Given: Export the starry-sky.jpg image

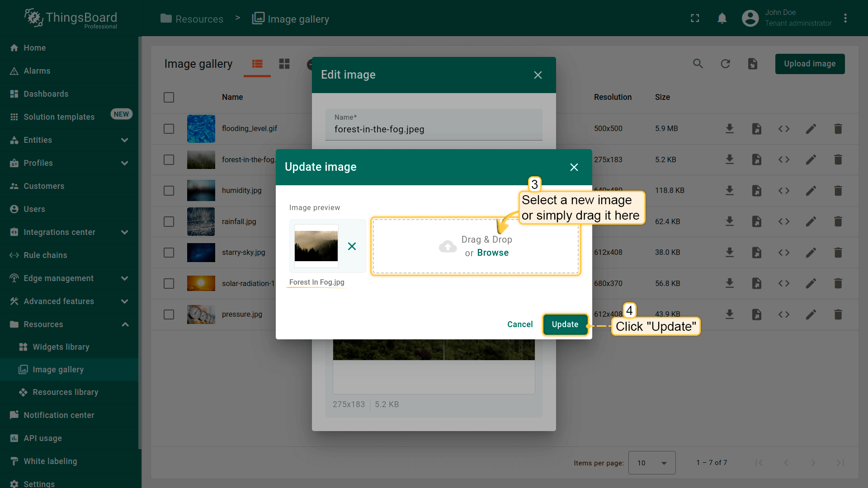Looking at the screenshot, I should 756,253.
